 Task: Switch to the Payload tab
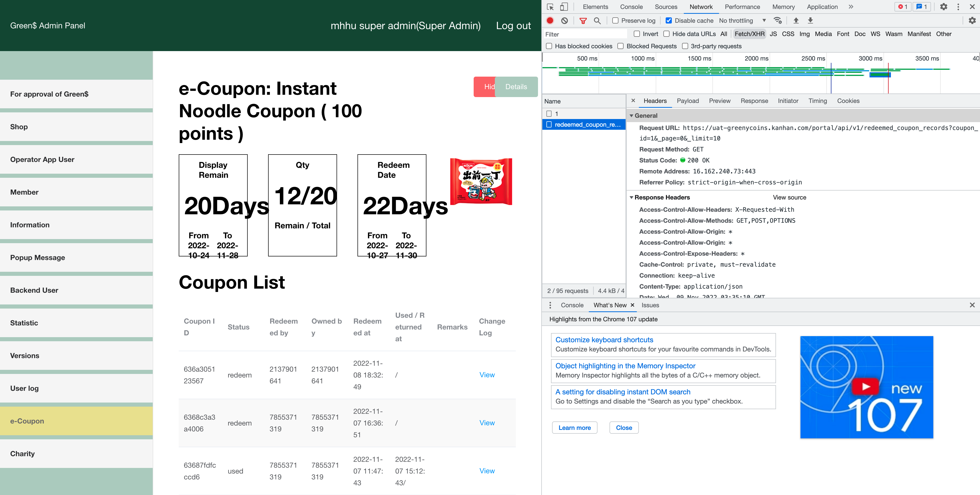coord(687,101)
